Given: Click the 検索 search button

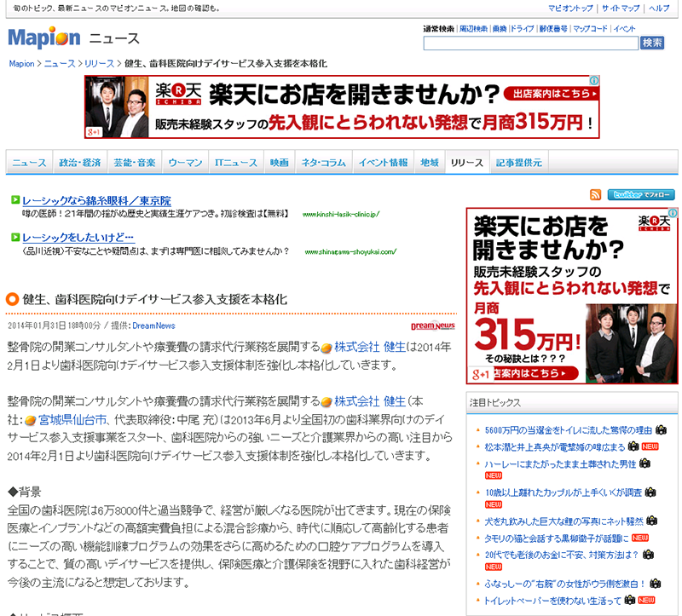Looking at the screenshot, I should (652, 43).
